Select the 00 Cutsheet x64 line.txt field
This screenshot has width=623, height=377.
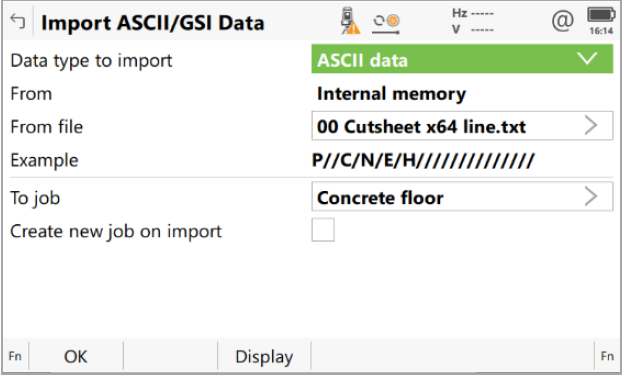(462, 126)
